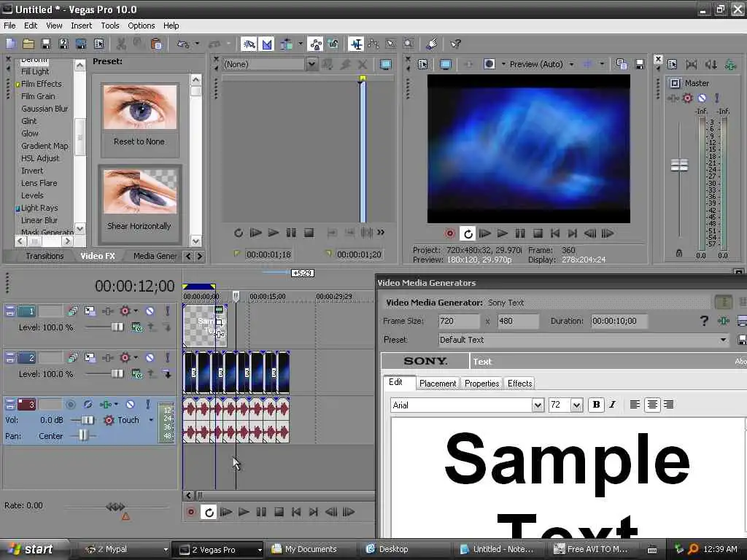This screenshot has width=747, height=560.
Task: Align text left in the Text generator
Action: click(635, 405)
